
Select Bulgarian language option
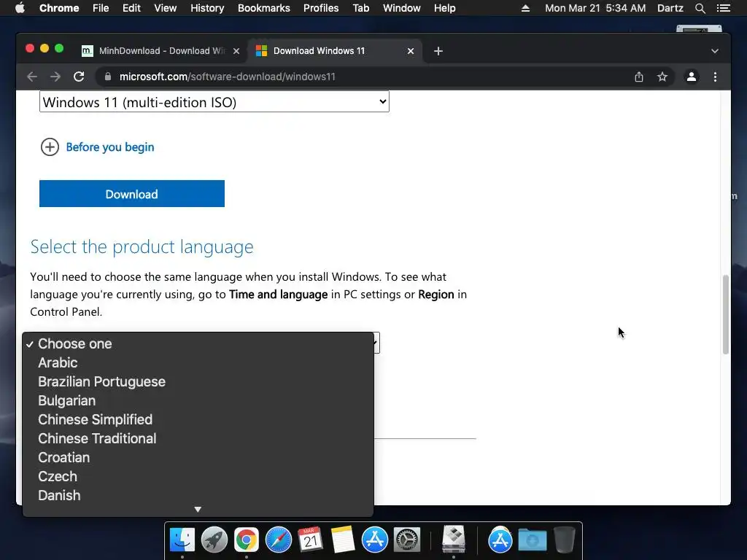pyautogui.click(x=198, y=401)
